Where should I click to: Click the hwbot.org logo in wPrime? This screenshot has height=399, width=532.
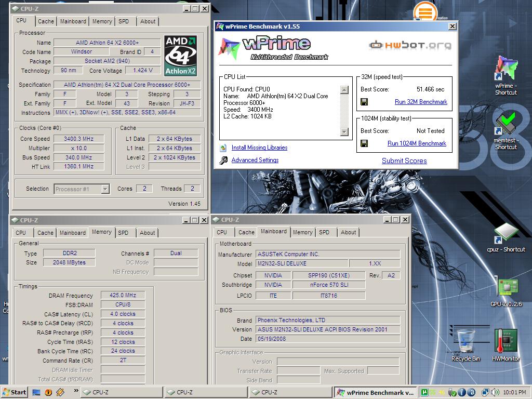point(410,45)
